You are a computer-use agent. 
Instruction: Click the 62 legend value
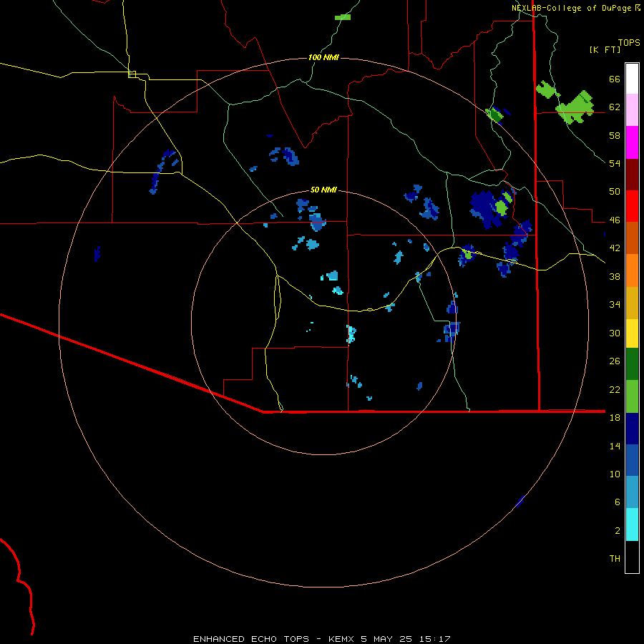click(x=615, y=107)
